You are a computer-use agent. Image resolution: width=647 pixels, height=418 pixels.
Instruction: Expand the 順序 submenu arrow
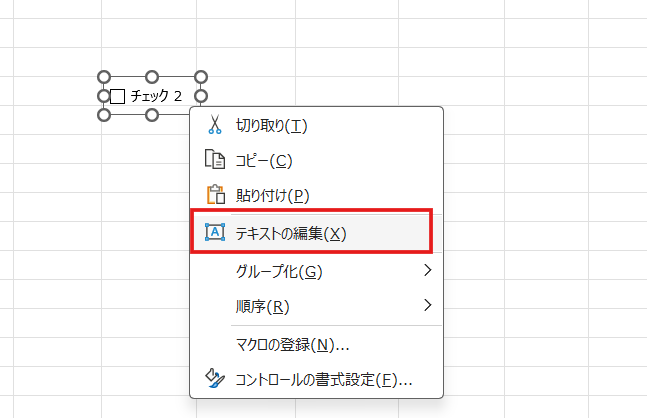tap(427, 305)
